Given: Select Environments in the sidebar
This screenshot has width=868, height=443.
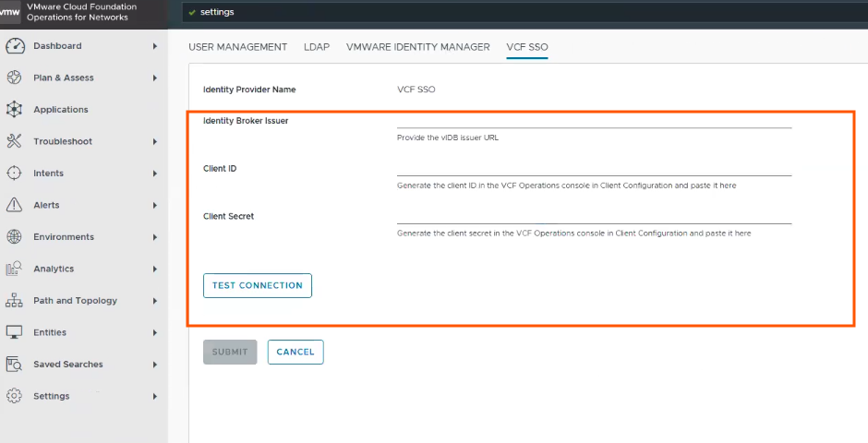Looking at the screenshot, I should pos(64,236).
